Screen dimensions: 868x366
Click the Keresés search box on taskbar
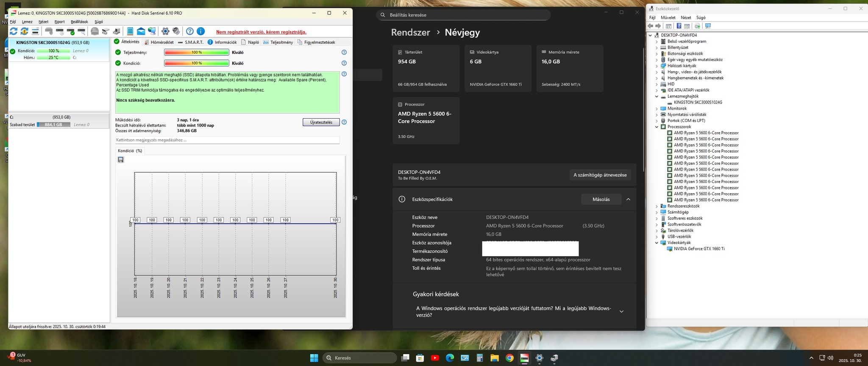tap(360, 358)
